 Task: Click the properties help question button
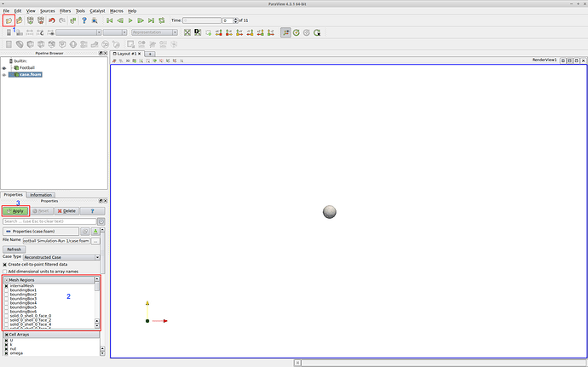92,211
